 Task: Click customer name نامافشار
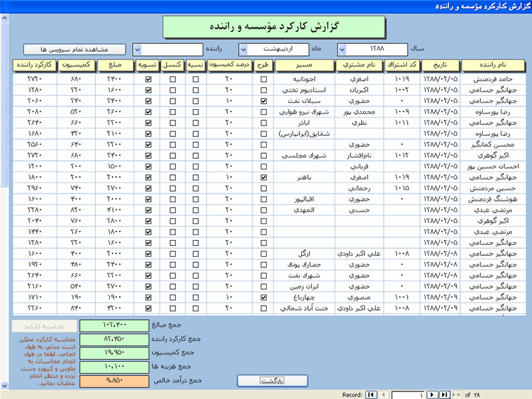359,156
